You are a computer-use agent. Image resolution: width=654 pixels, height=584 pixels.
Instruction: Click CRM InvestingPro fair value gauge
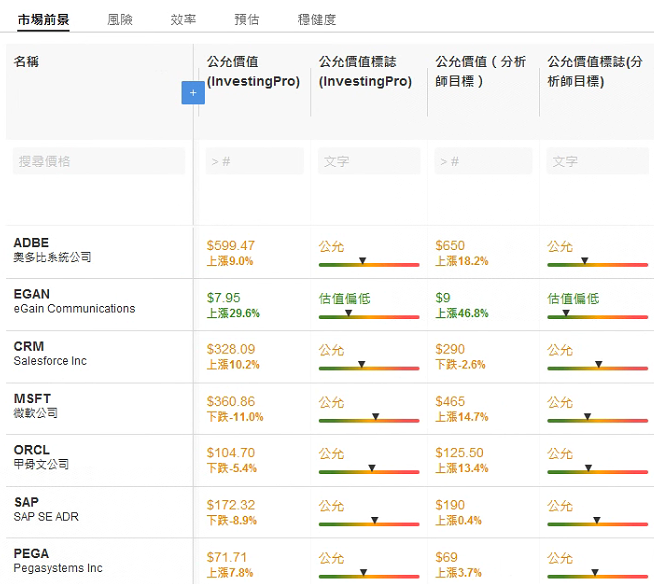(369, 367)
